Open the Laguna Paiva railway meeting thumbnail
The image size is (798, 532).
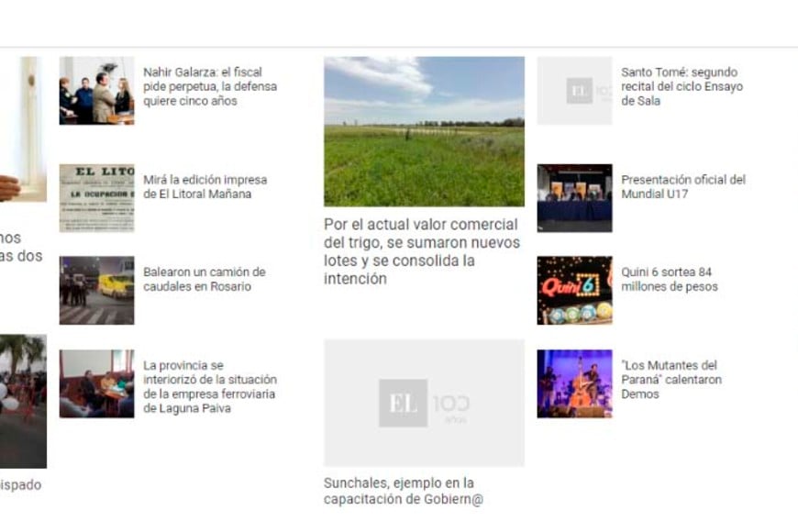[x=96, y=383]
